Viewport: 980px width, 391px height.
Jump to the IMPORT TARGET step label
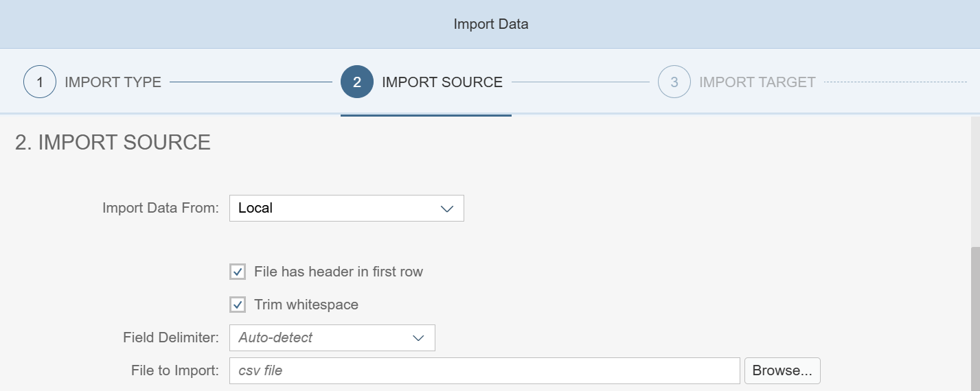pos(757,82)
